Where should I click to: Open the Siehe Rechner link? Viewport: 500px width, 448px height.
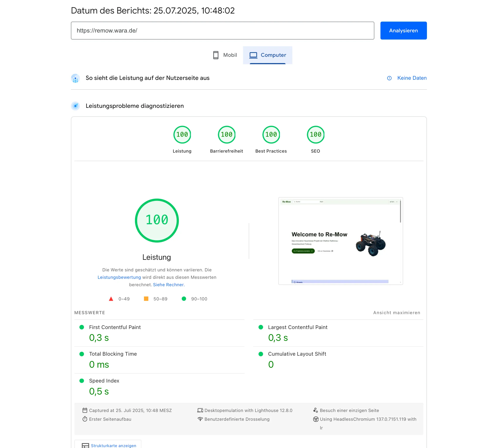(168, 284)
